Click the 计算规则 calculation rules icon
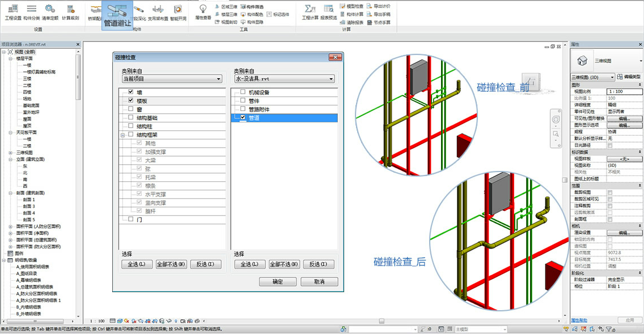 click(x=70, y=11)
